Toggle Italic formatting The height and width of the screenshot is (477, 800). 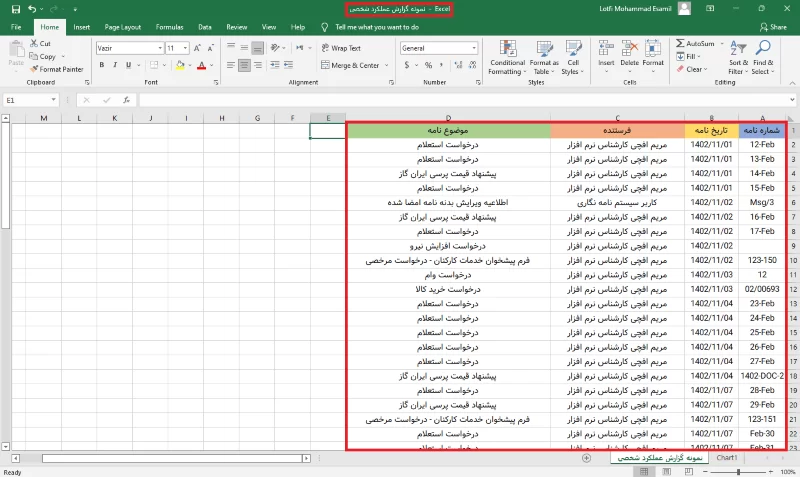[117, 65]
